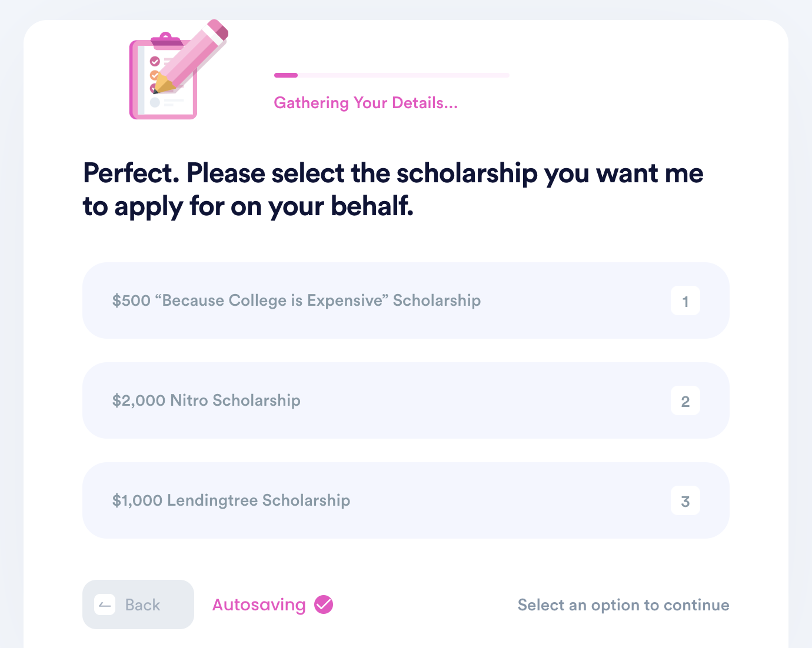Click the clipboard and pencil illustration

click(x=178, y=69)
